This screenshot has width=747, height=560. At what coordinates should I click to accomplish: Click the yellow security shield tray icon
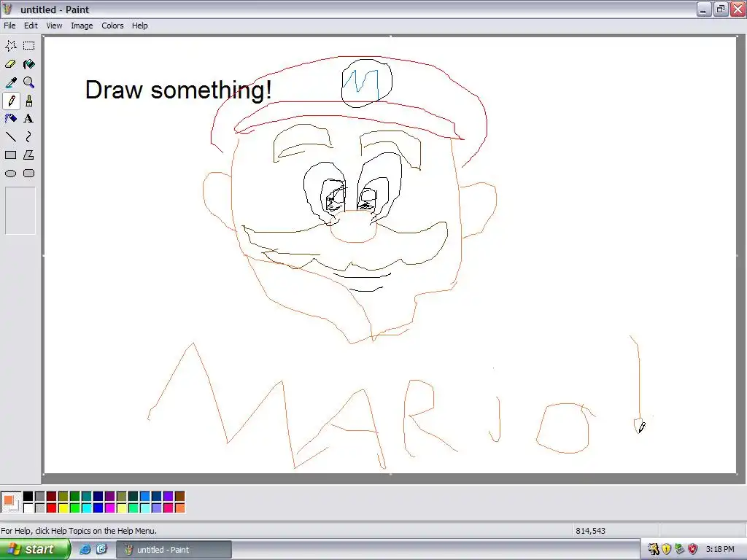(667, 549)
